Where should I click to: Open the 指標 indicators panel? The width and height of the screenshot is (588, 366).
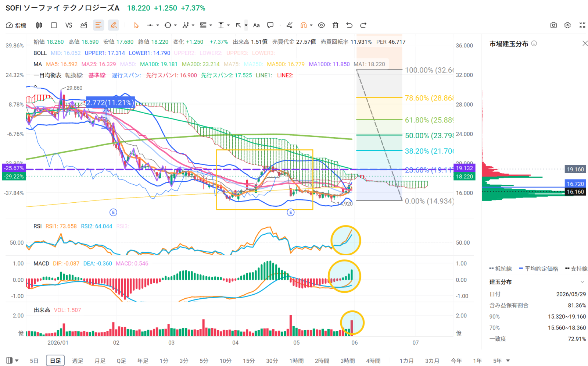click(x=16, y=25)
